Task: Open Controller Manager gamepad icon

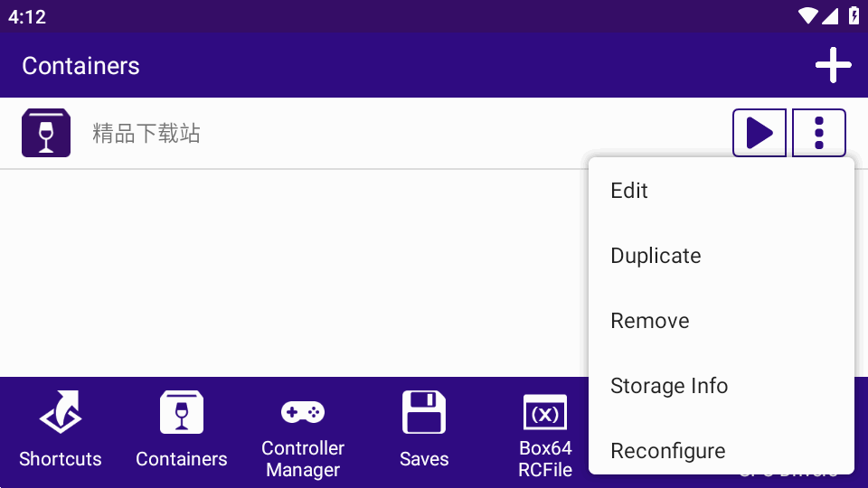Action: tap(303, 412)
